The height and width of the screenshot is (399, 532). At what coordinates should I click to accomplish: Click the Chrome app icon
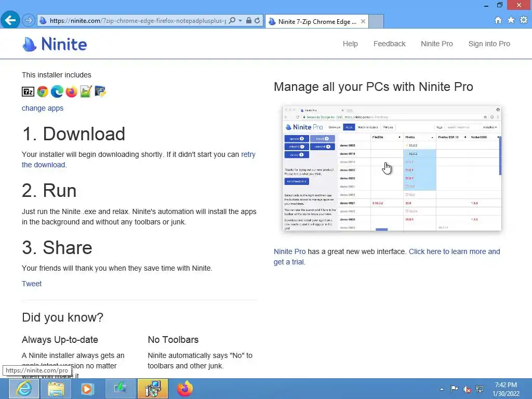coord(43,91)
